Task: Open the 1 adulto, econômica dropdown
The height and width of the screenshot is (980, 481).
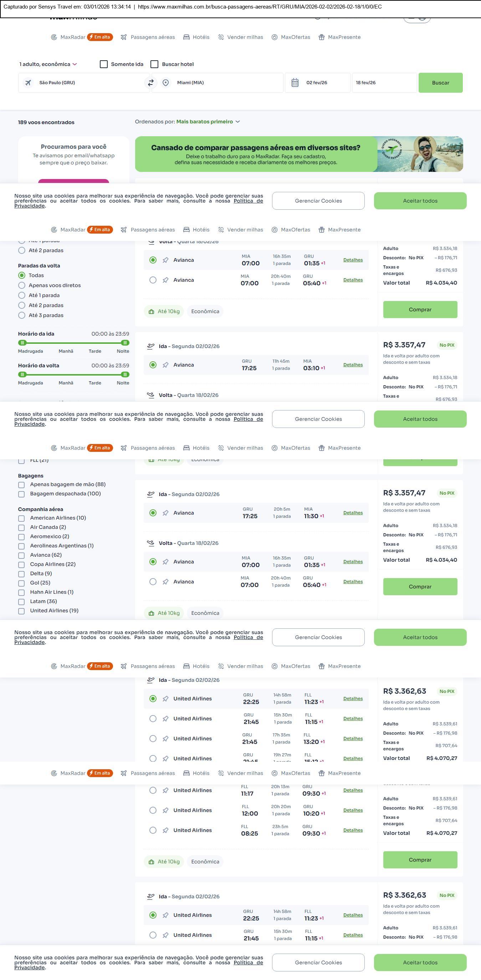Action: [x=48, y=64]
